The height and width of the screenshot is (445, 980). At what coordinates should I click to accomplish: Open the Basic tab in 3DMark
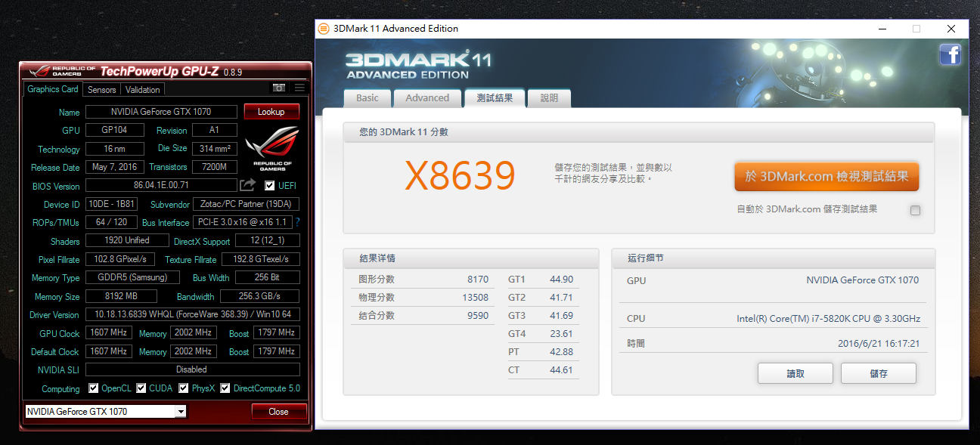tap(367, 98)
